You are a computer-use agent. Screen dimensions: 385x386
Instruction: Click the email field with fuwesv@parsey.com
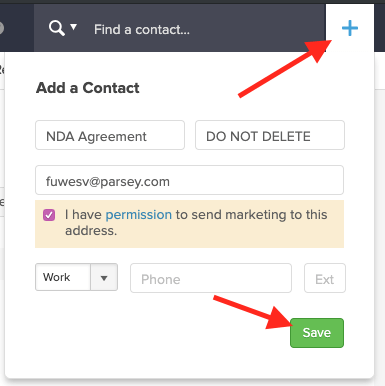(x=189, y=180)
